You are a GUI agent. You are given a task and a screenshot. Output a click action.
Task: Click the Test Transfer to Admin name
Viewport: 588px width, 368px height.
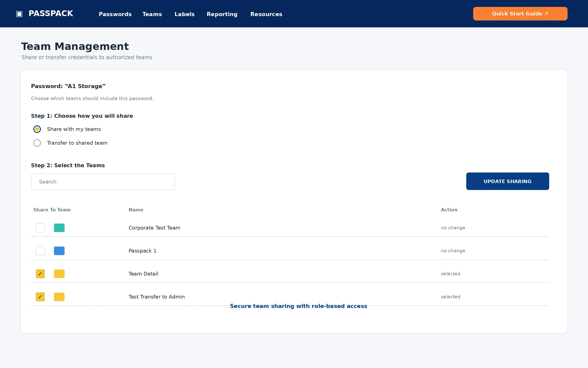(156, 297)
